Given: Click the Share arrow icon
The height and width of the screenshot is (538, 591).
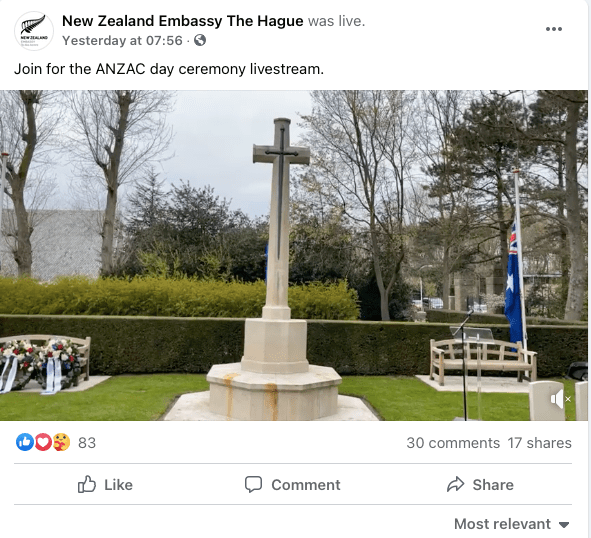Looking at the screenshot, I should (456, 484).
